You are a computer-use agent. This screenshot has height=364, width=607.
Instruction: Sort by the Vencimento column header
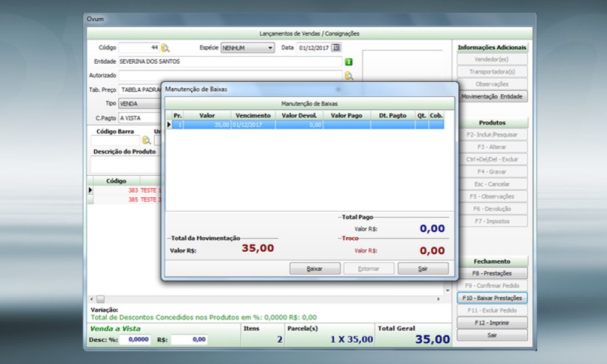click(253, 115)
